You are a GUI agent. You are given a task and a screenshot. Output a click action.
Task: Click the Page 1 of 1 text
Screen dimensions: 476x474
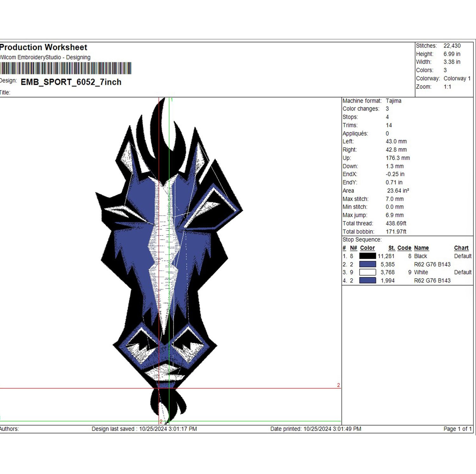coord(458,429)
